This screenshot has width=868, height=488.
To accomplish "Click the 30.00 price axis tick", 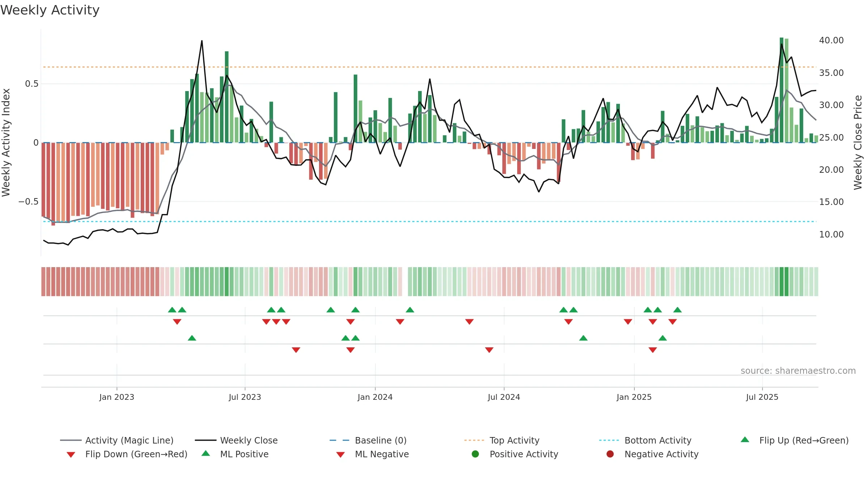I will tap(831, 105).
